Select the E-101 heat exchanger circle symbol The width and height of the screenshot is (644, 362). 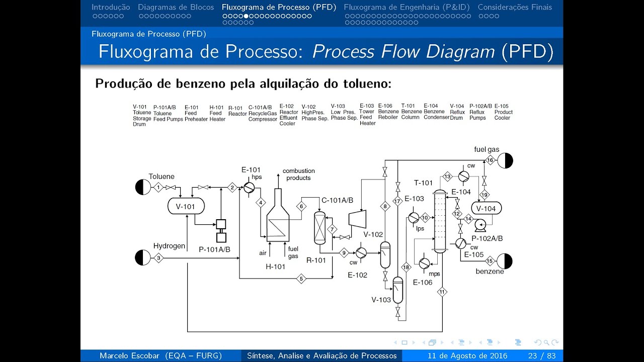pos(249,187)
